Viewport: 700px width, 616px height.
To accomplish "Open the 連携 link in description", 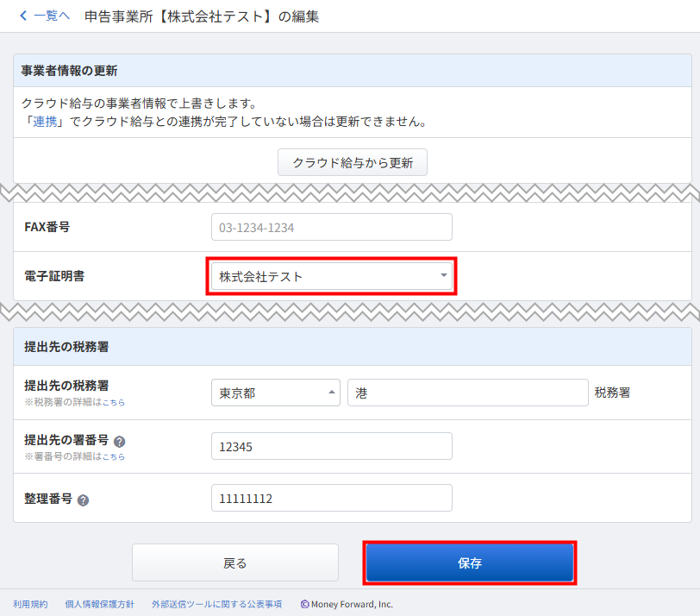I will (x=45, y=121).
